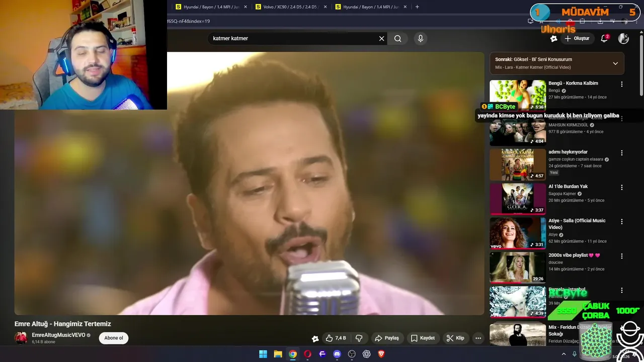
Task: Open the Windows Start menu
Action: pyautogui.click(x=263, y=354)
